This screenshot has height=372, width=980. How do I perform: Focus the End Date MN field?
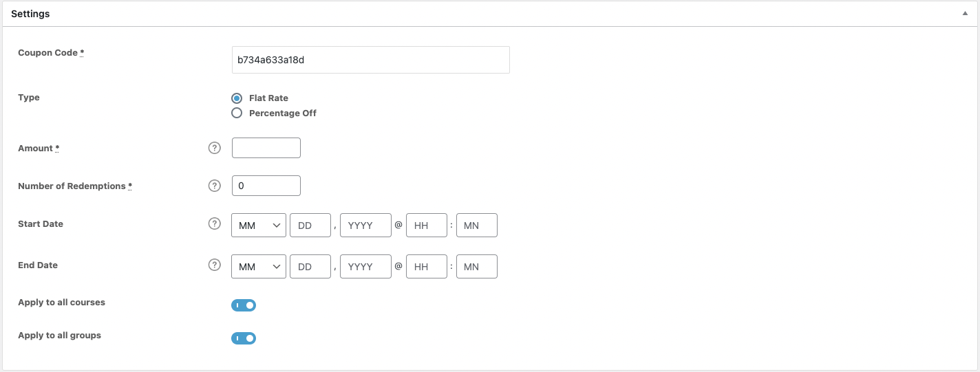(x=477, y=267)
